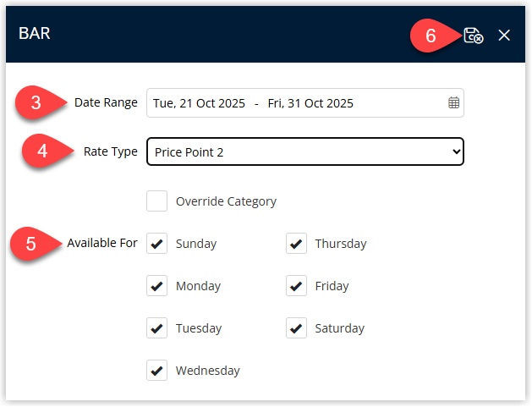Uncheck the Saturday checkbox
532x407 pixels.
click(296, 328)
